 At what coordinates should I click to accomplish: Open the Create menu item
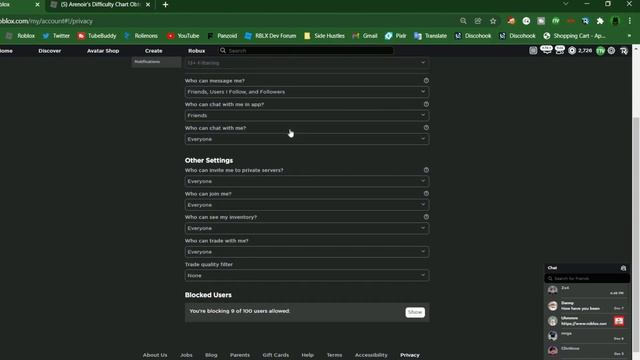click(153, 51)
